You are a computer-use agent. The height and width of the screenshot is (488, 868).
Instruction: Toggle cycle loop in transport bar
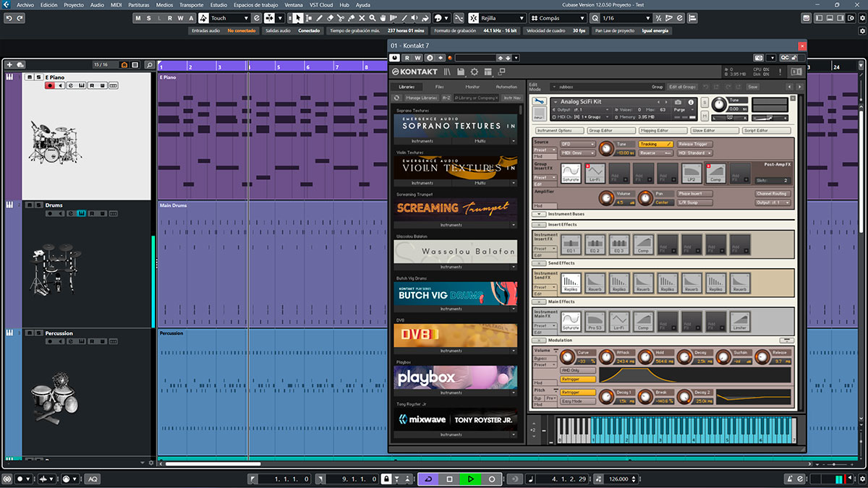(427, 479)
